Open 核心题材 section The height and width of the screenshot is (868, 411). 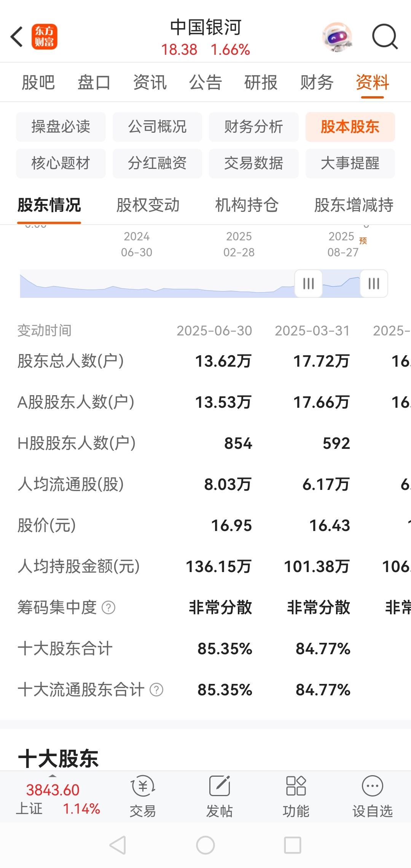pyautogui.click(x=61, y=163)
